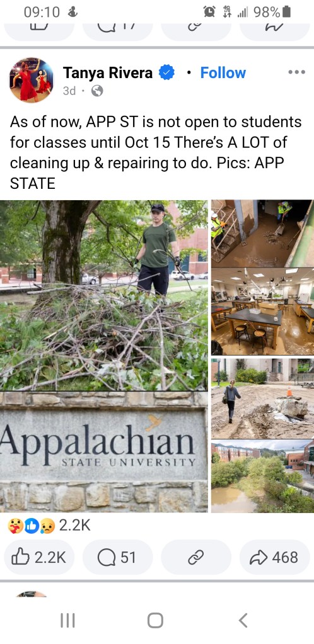
Task: Open the photo of man clearing branches
Action: tap(103, 295)
